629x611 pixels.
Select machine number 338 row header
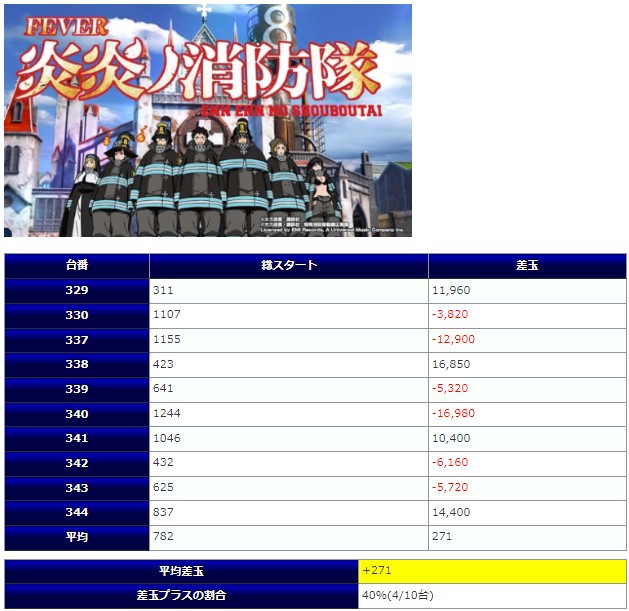click(77, 365)
